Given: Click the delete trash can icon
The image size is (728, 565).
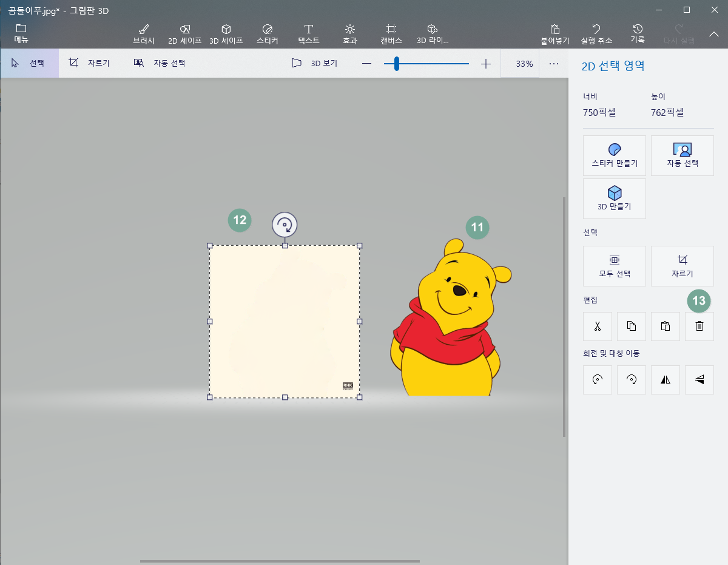Looking at the screenshot, I should pos(699,326).
